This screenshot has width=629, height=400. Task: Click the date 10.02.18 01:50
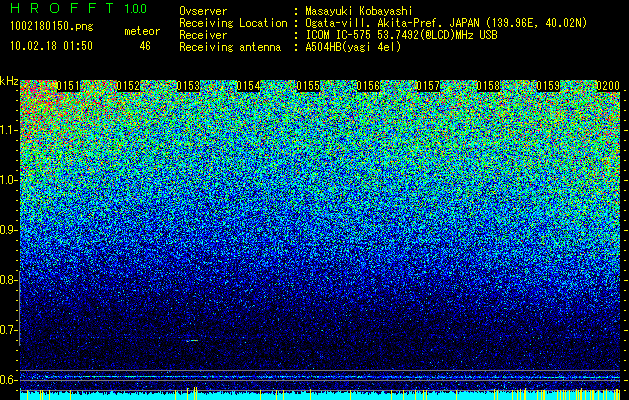[x=51, y=45]
